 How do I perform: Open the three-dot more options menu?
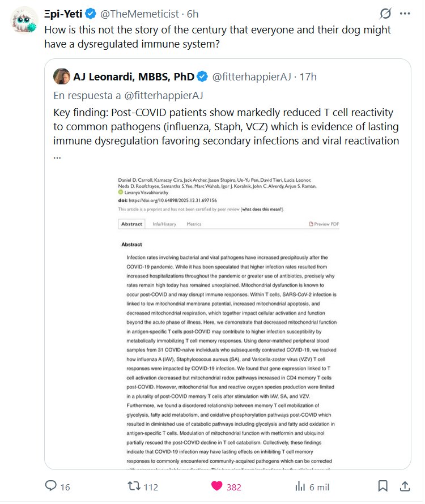pos(405,13)
